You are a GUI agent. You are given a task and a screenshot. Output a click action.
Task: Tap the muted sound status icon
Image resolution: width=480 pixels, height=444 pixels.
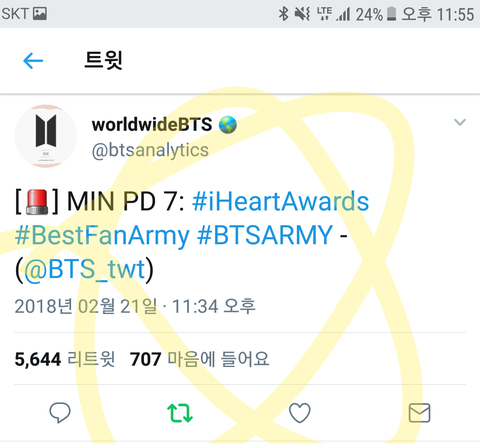tap(302, 14)
